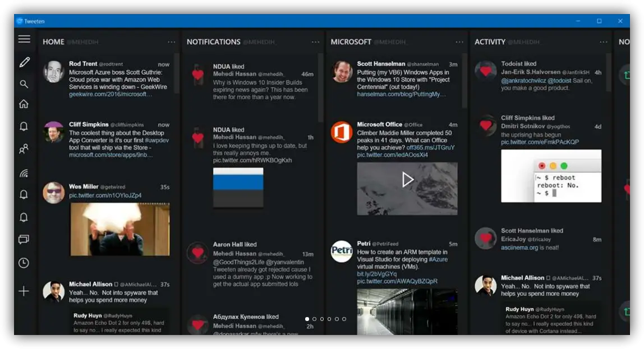Open Cliff Simpkins' profile picture in Home
This screenshot has height=349, width=644.
pyautogui.click(x=54, y=132)
